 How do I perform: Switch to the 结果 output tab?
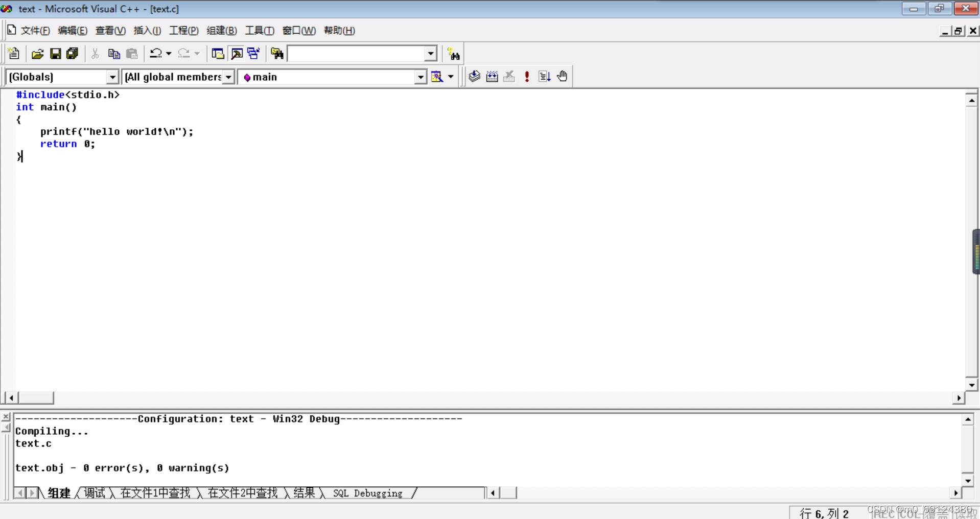click(304, 493)
